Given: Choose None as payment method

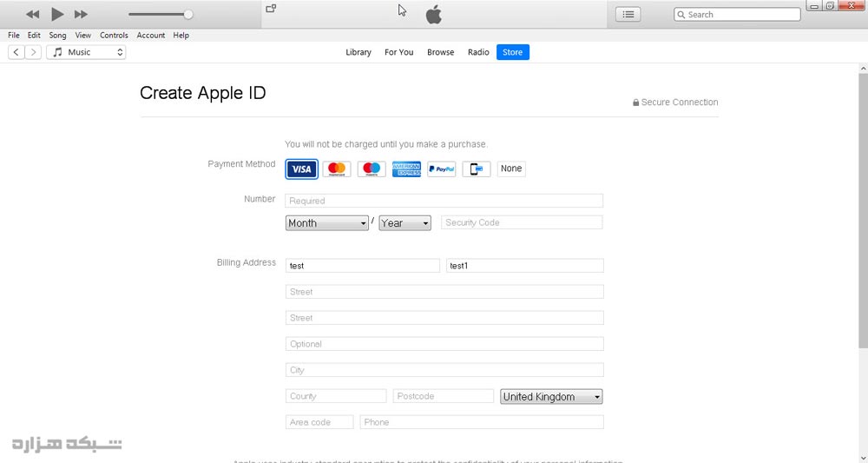Looking at the screenshot, I should click(511, 169).
